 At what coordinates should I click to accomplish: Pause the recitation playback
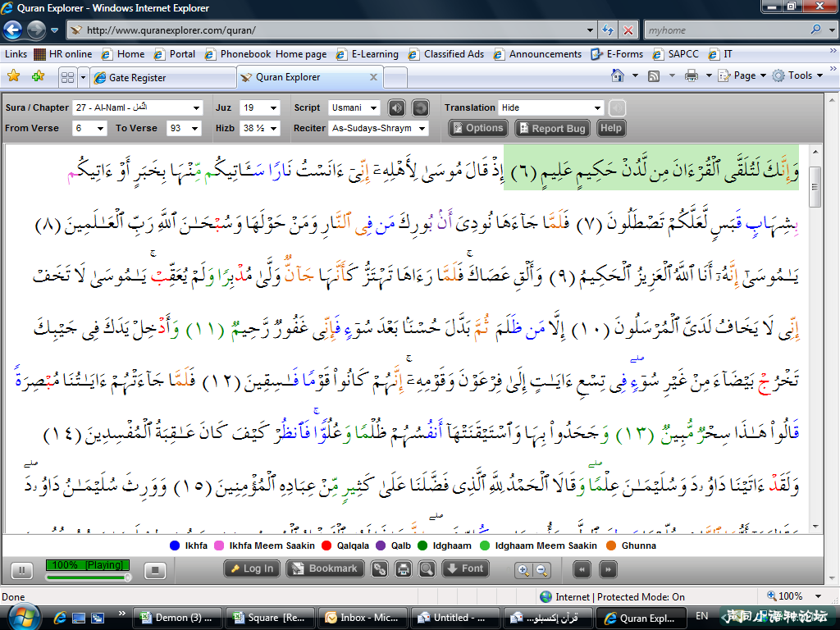22,571
